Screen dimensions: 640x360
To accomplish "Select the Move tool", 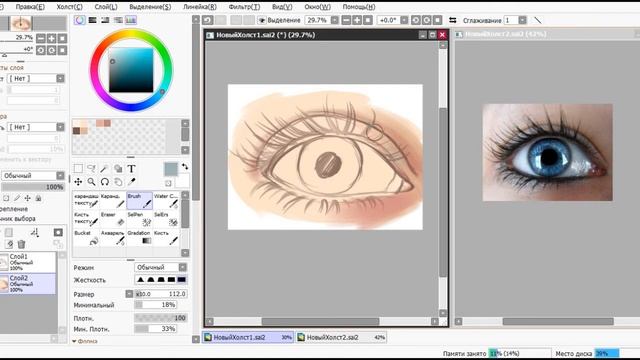I will pyautogui.click(x=78, y=182).
